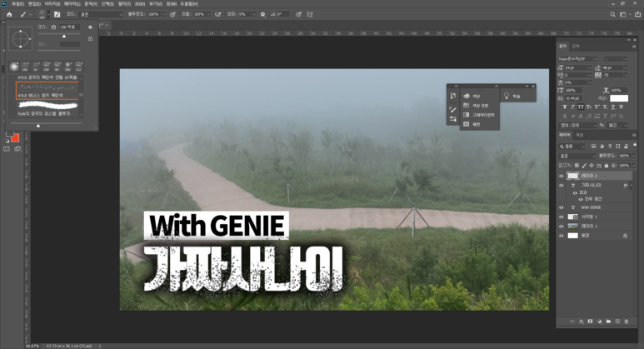Open the 도움말(H) menu
644x349 pixels.
(189, 3)
